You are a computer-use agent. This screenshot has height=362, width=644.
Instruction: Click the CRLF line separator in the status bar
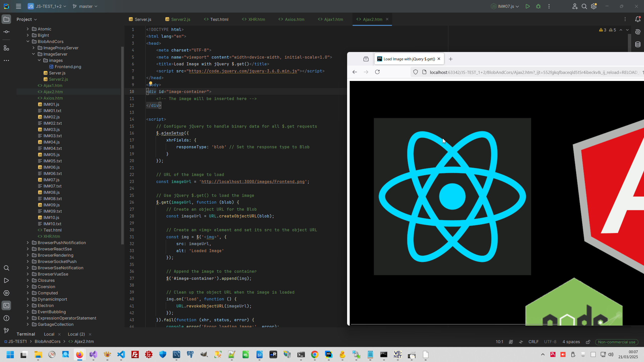(533, 342)
